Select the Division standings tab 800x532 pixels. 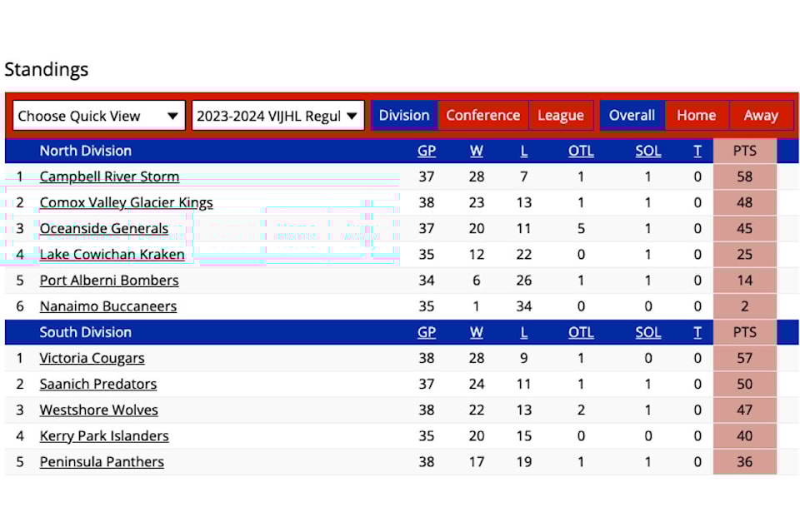pyautogui.click(x=404, y=116)
